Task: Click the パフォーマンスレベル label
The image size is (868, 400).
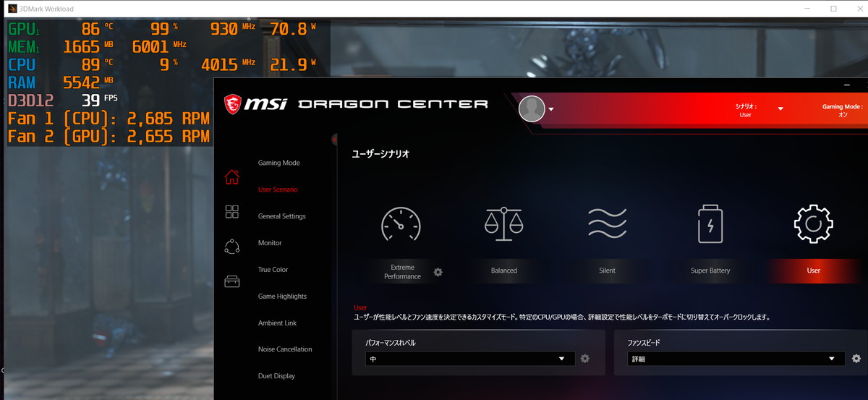Action: (x=391, y=342)
